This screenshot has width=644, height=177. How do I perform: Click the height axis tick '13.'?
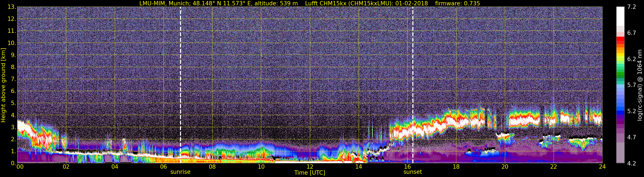(12, 7)
